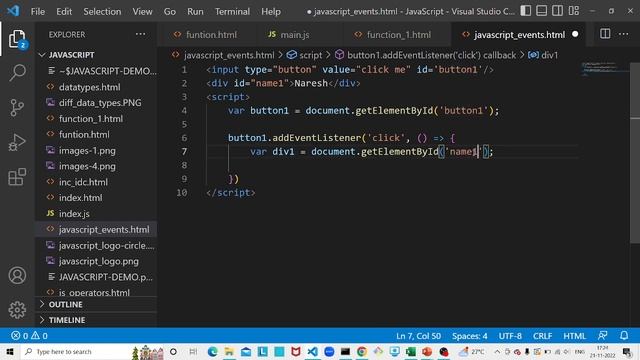The image size is (640, 360).
Task: Open notifications bell in status bar
Action: [x=624, y=336]
